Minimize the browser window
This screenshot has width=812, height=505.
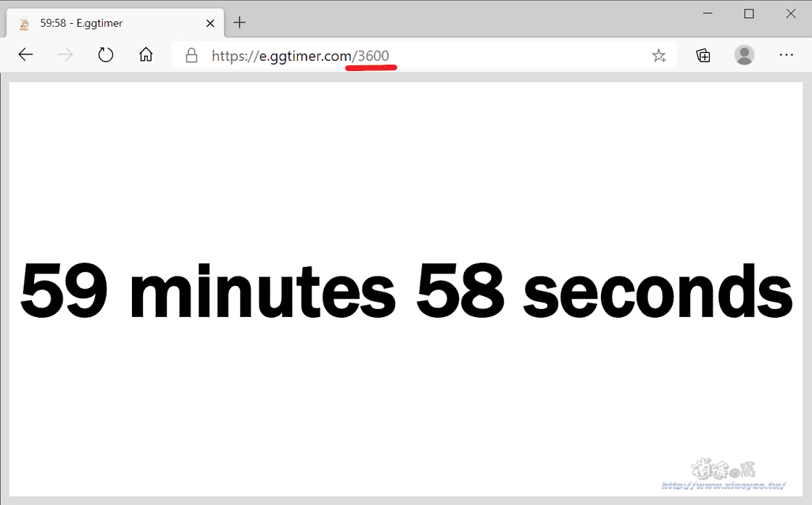point(708,14)
